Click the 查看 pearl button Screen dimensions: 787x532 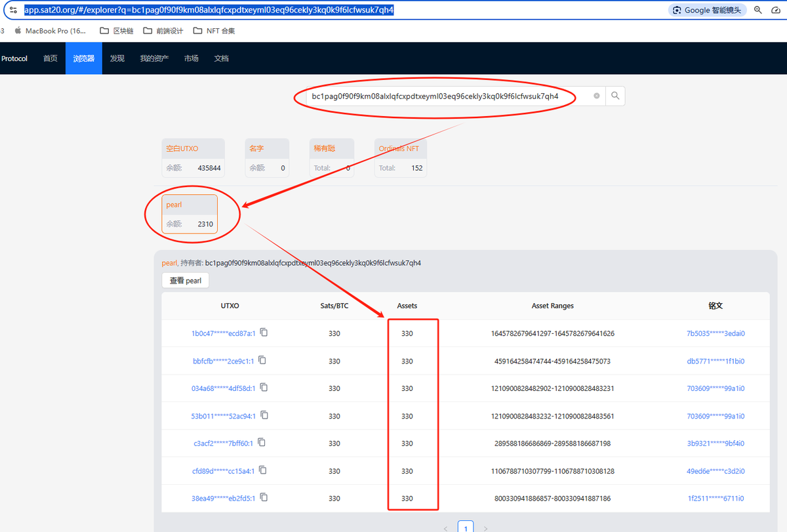pos(186,281)
